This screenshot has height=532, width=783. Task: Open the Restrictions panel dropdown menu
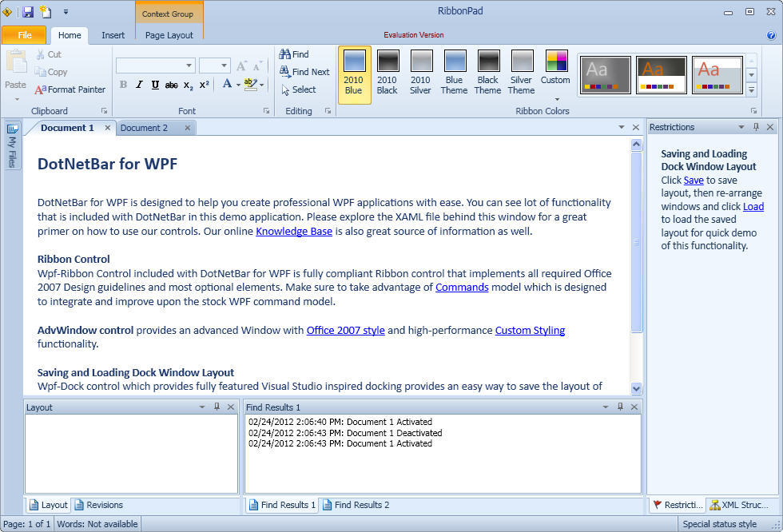point(741,127)
